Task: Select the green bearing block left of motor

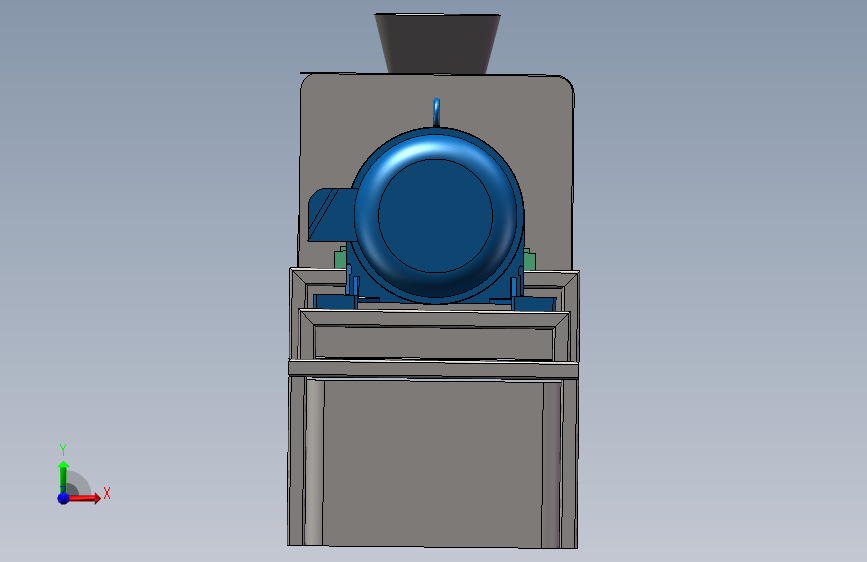Action: click(x=340, y=258)
